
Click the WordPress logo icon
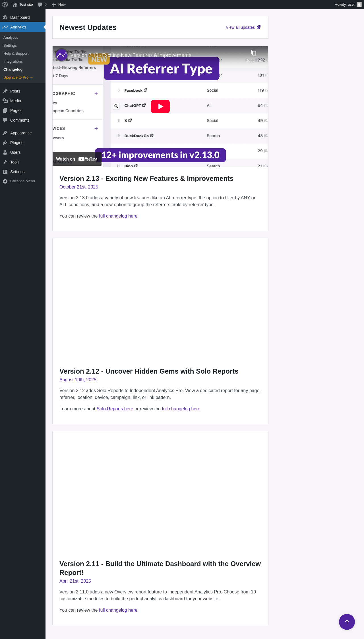[5, 5]
